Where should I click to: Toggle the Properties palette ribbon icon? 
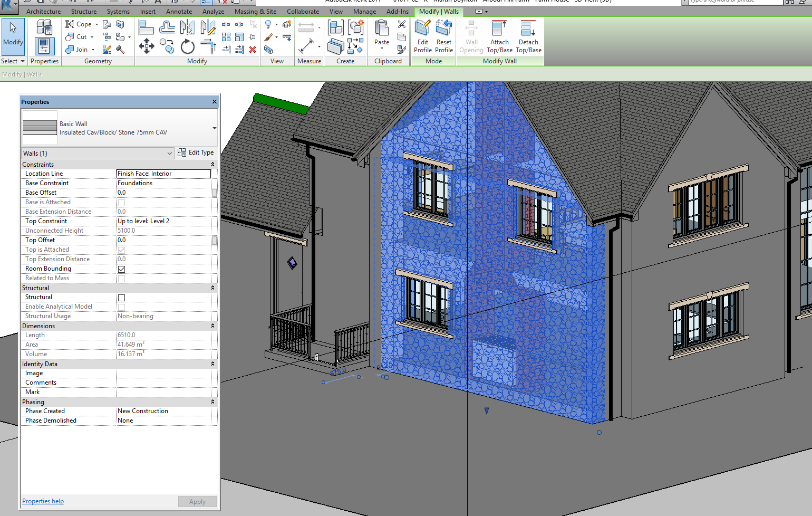pyautogui.click(x=44, y=46)
